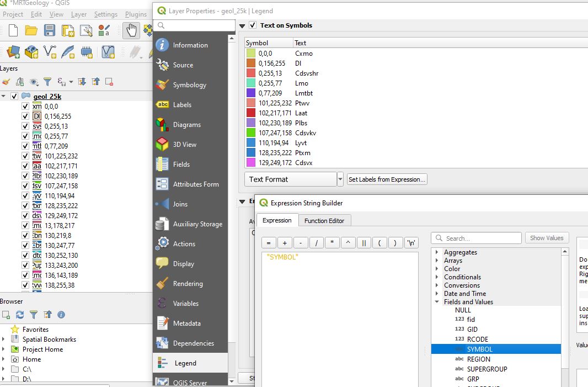Collapse the Fields and Values group
Screen dimensions: 588x387
click(x=436, y=301)
